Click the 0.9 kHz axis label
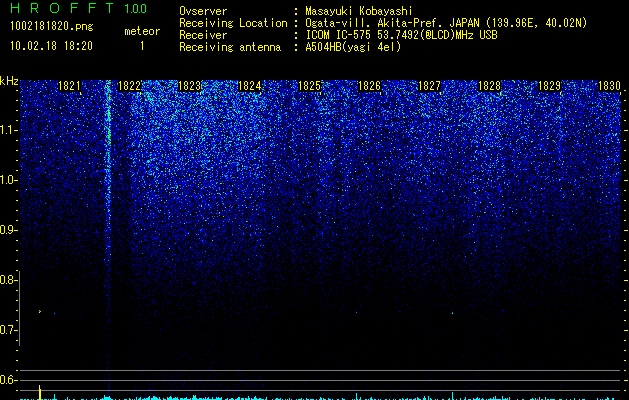The width and height of the screenshot is (629, 400). click(x=8, y=230)
